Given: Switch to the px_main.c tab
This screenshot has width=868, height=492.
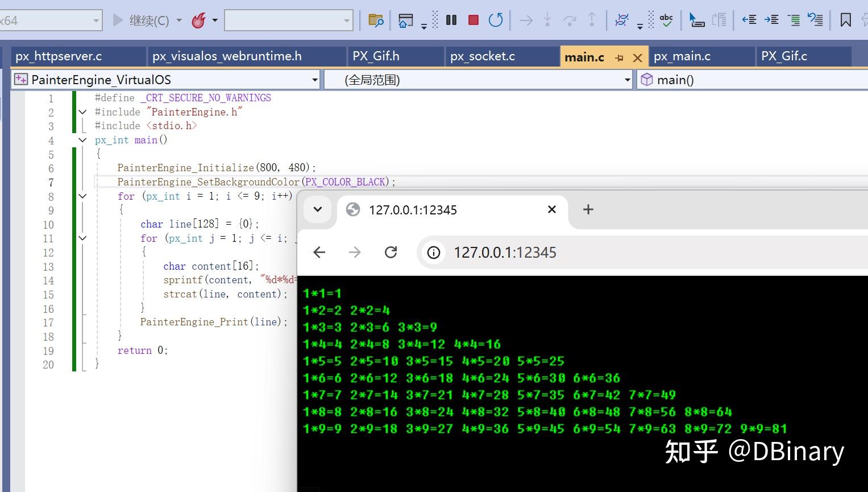Looking at the screenshot, I should (x=701, y=56).
